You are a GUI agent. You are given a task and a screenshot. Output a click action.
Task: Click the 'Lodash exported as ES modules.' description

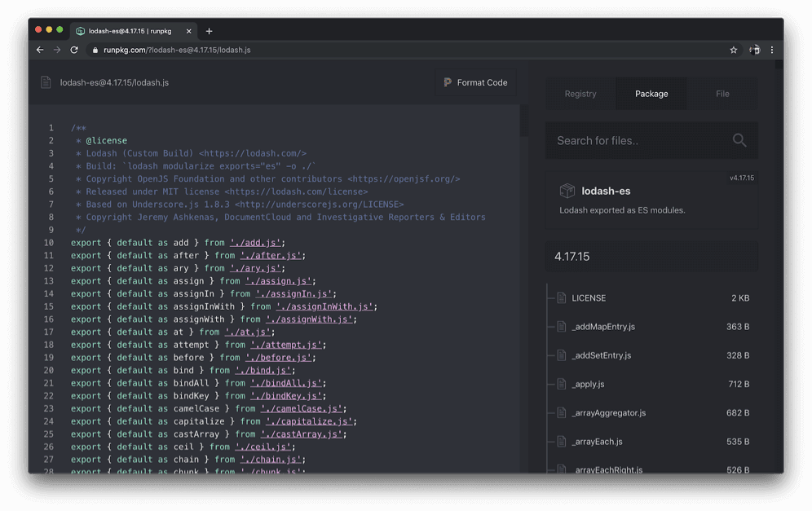[622, 210]
